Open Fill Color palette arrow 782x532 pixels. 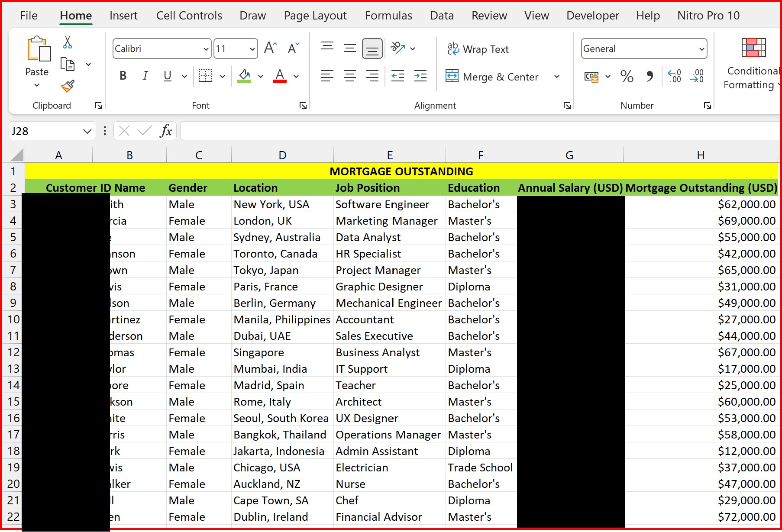coord(261,77)
